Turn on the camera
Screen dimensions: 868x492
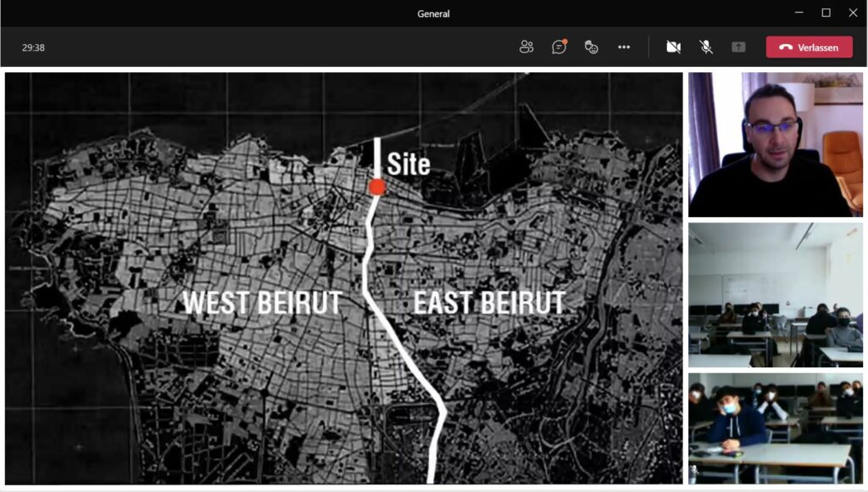point(673,47)
